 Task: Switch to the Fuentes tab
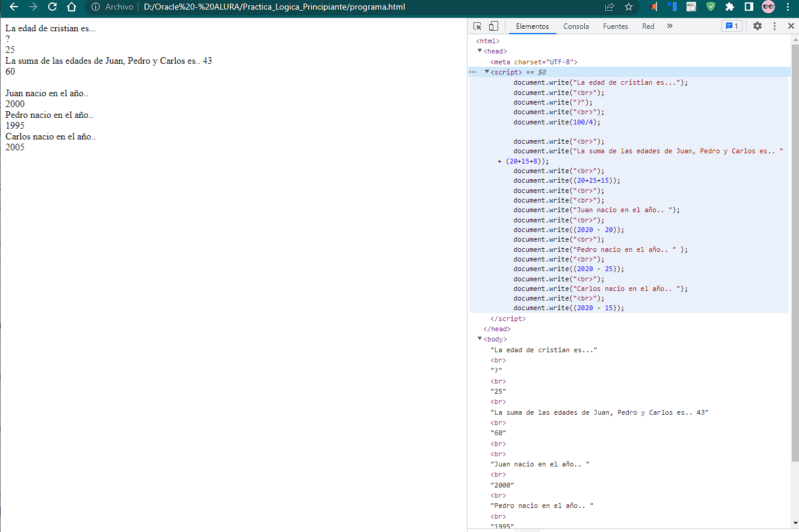tap(615, 26)
